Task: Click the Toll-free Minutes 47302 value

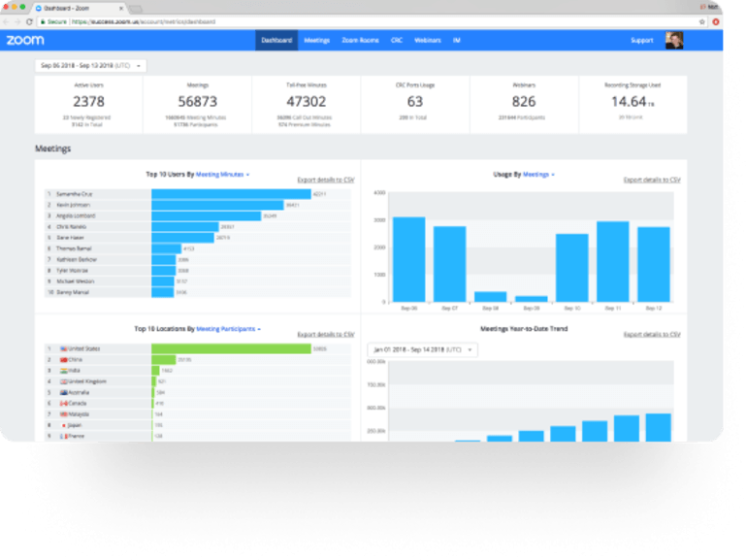Action: pos(307,102)
